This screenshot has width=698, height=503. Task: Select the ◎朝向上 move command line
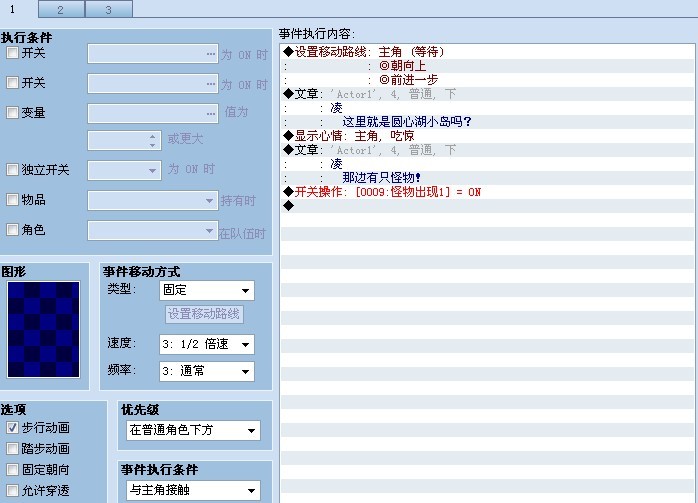coord(487,66)
